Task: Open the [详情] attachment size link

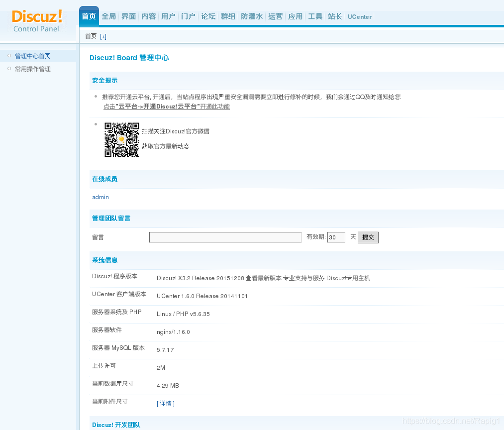Action: pos(166,404)
